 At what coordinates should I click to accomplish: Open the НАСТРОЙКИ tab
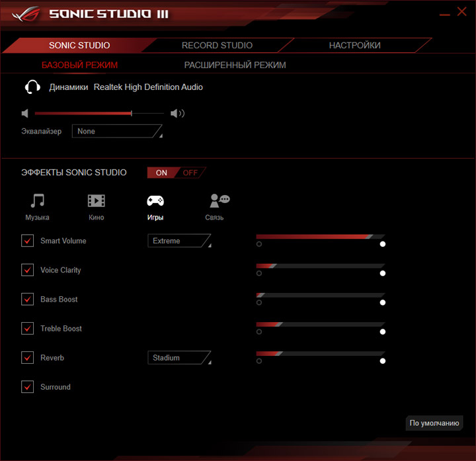354,45
